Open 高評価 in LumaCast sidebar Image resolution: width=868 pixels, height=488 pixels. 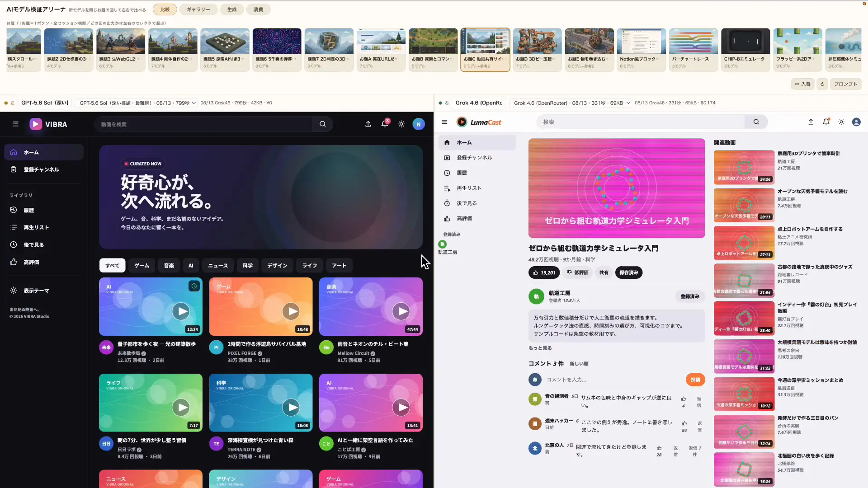click(477, 218)
